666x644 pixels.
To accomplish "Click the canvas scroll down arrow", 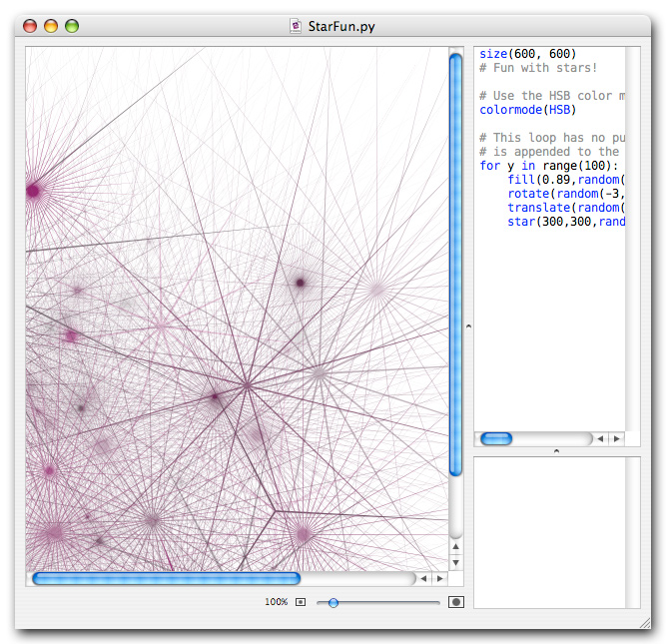I will click(455, 563).
